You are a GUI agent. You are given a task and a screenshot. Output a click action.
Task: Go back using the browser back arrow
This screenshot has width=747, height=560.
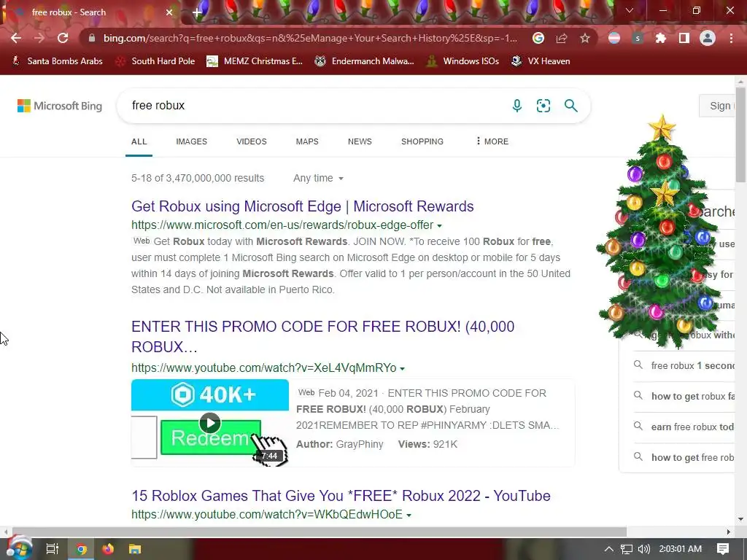coord(16,38)
